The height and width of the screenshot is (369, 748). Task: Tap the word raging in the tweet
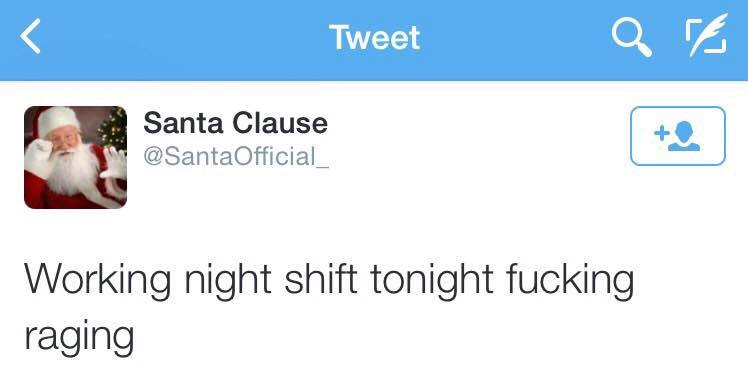pos(79,335)
